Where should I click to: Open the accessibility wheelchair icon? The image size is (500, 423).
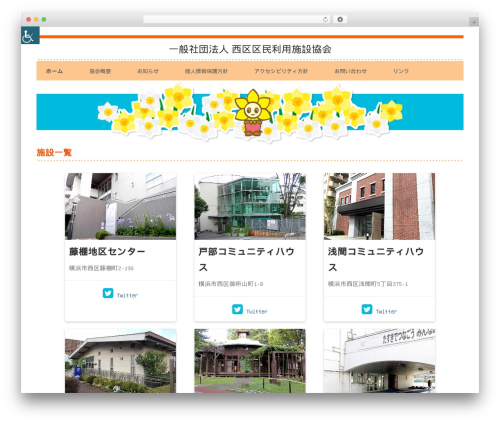[30, 35]
